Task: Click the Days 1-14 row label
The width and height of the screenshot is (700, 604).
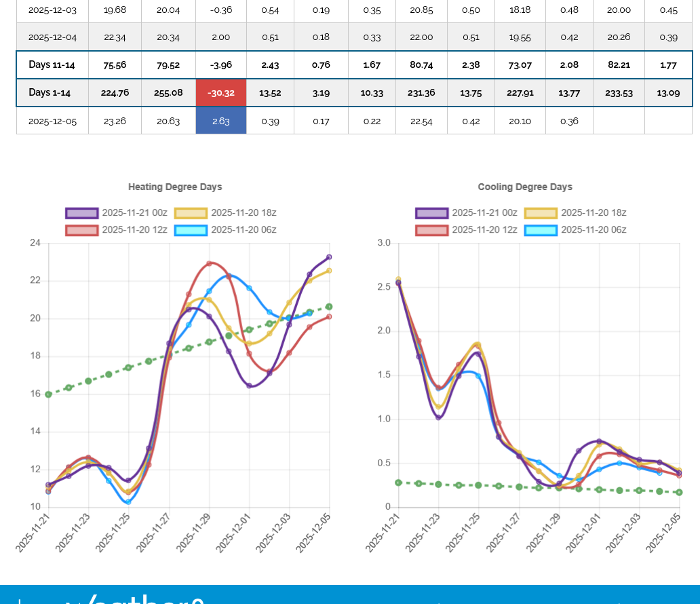Action: tap(52, 93)
